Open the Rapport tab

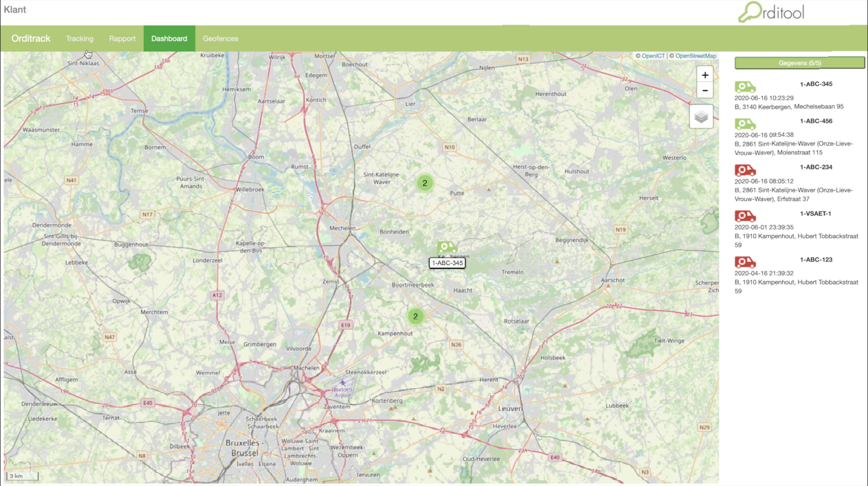pyautogui.click(x=122, y=39)
